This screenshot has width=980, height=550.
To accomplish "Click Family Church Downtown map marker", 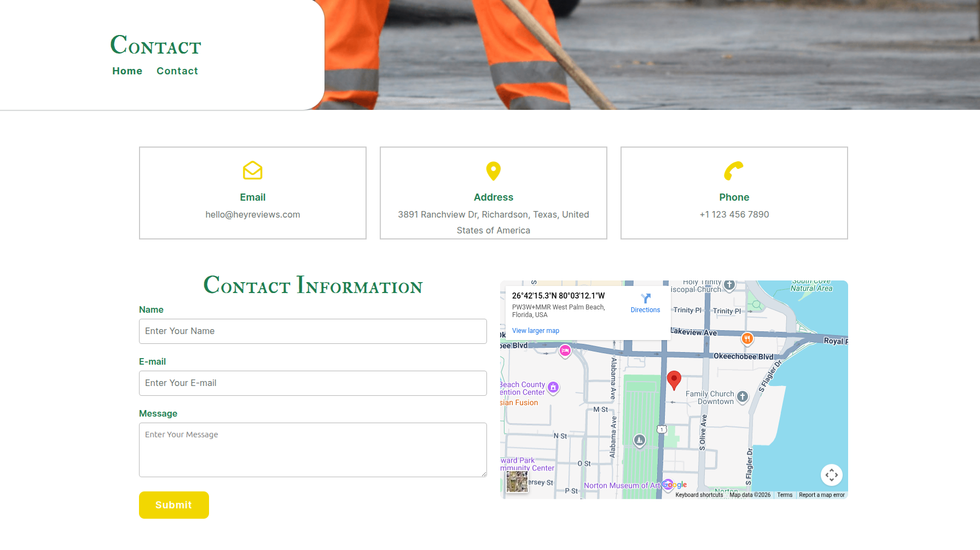I will point(742,396).
